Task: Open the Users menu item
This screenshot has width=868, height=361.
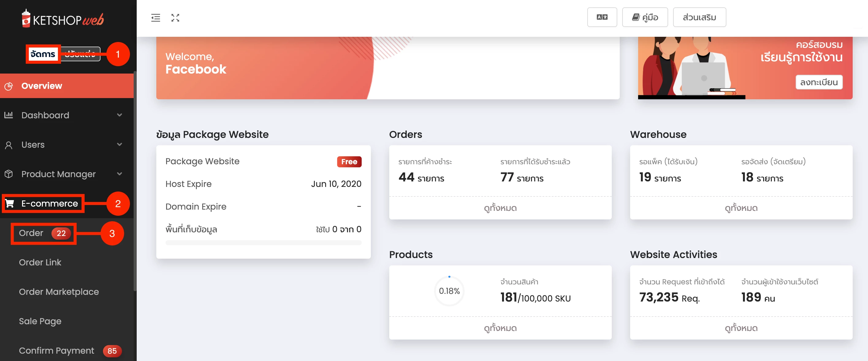Action: click(x=67, y=145)
